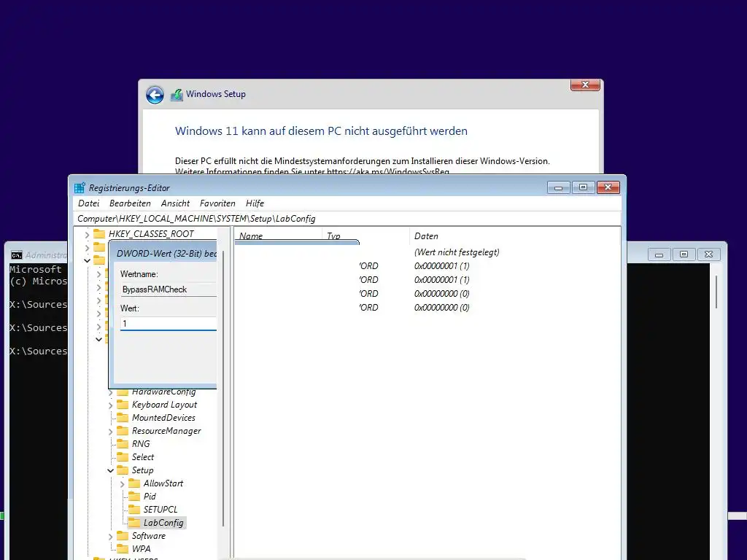Open the Ansicht menu

click(175, 203)
